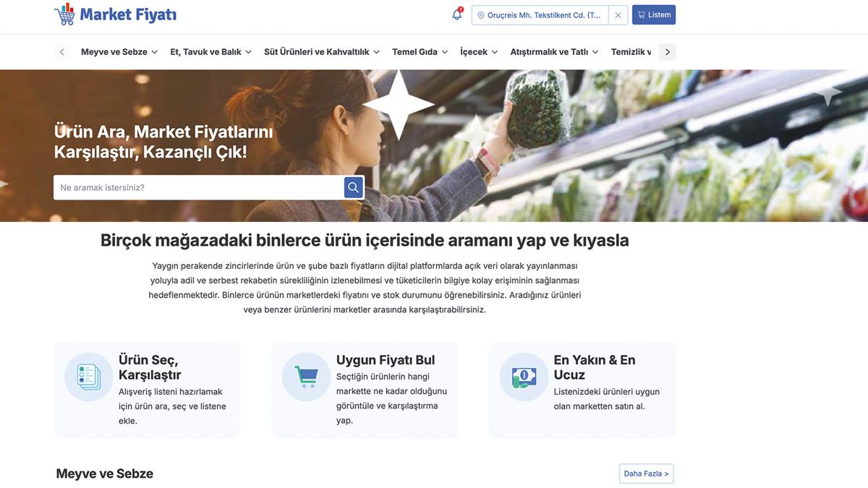The width and height of the screenshot is (868, 488).
Task: Click the Daha Fazla link
Action: click(646, 474)
